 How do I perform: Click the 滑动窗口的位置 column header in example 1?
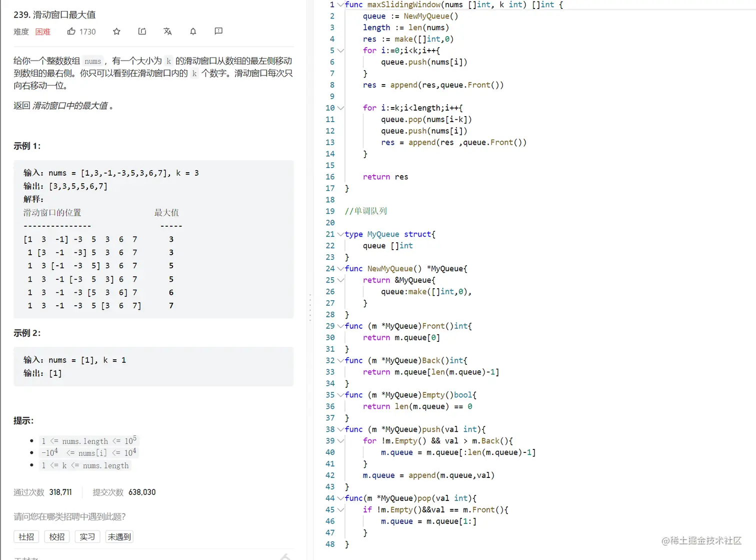point(52,213)
